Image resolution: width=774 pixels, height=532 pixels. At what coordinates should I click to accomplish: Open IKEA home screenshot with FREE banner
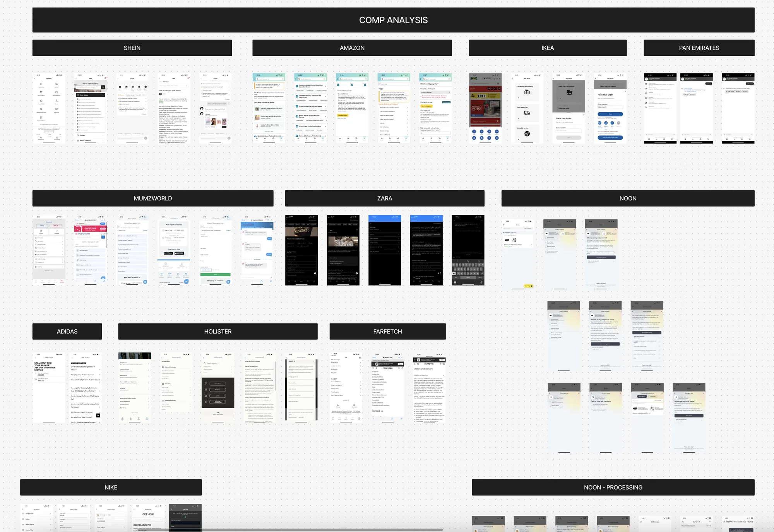(485, 108)
